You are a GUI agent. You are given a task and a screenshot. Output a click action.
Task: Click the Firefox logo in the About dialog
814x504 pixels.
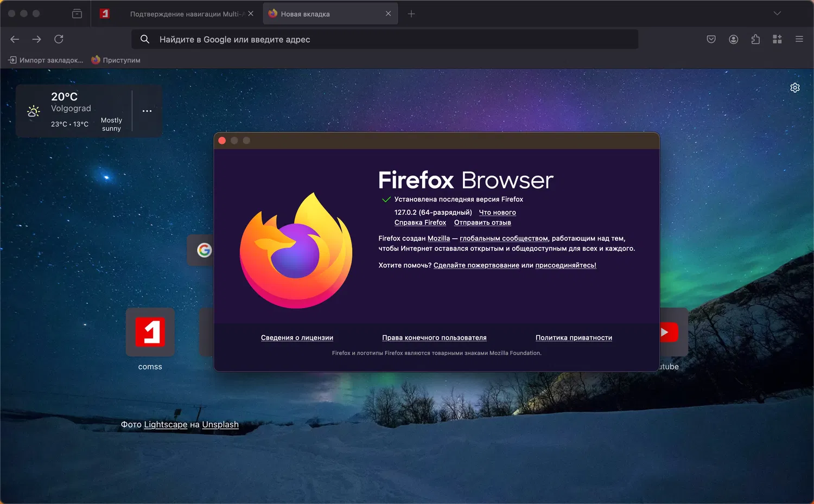[x=296, y=251]
